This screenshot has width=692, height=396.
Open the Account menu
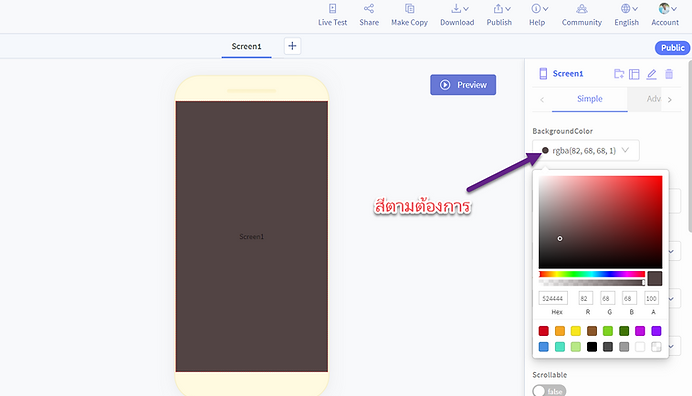pyautogui.click(x=665, y=15)
